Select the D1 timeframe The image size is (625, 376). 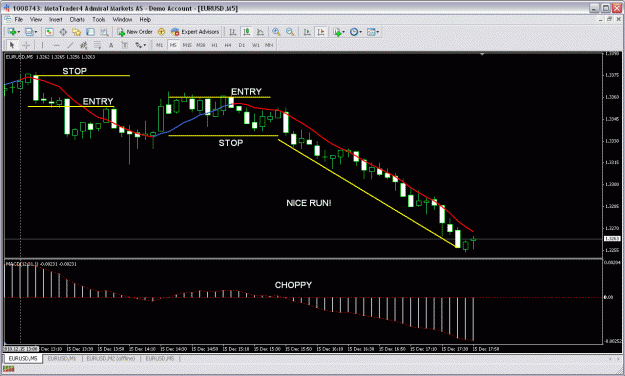[242, 45]
